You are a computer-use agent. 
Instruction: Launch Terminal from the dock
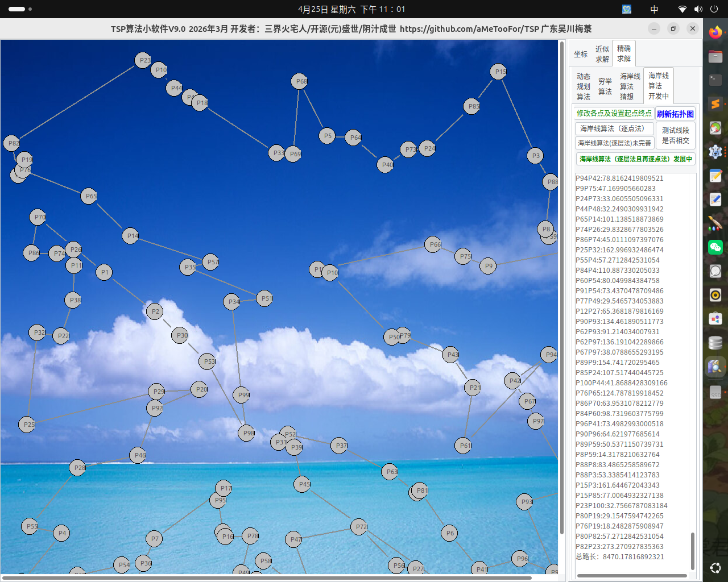(x=715, y=80)
